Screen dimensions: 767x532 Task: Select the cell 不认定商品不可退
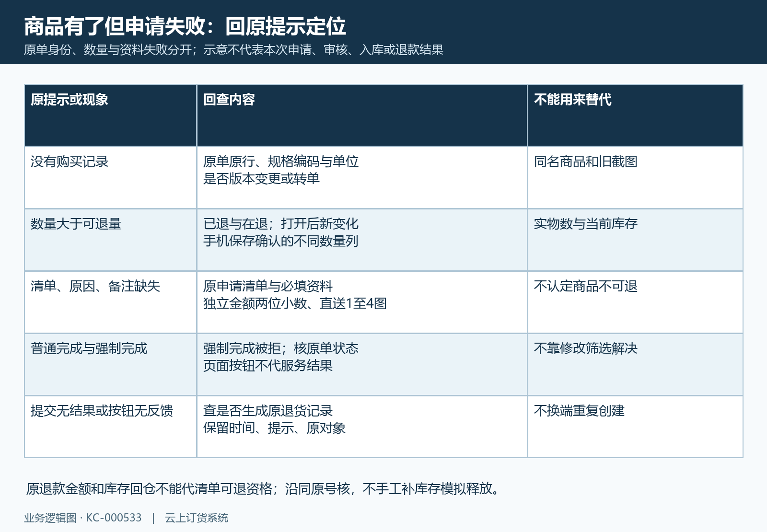point(635,302)
